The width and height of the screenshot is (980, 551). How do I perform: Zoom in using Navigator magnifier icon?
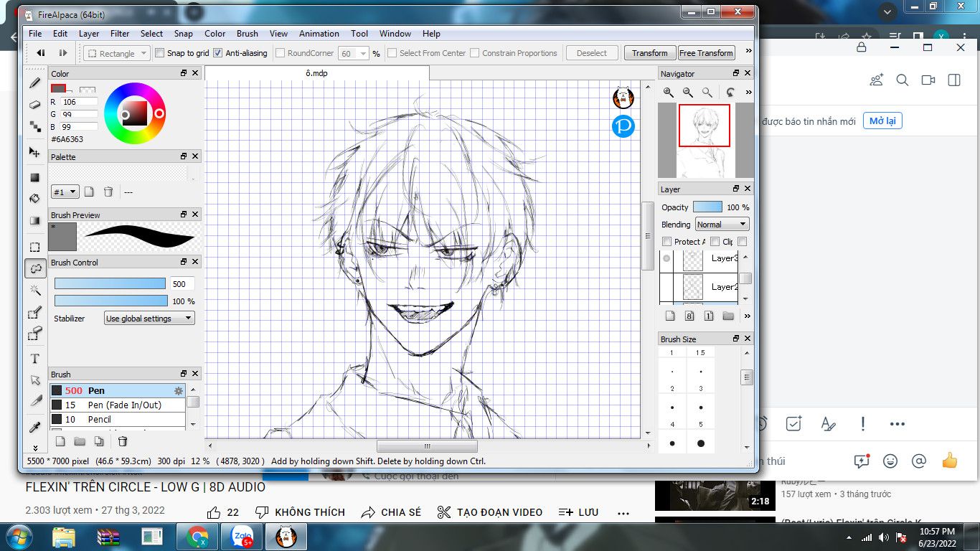(669, 93)
